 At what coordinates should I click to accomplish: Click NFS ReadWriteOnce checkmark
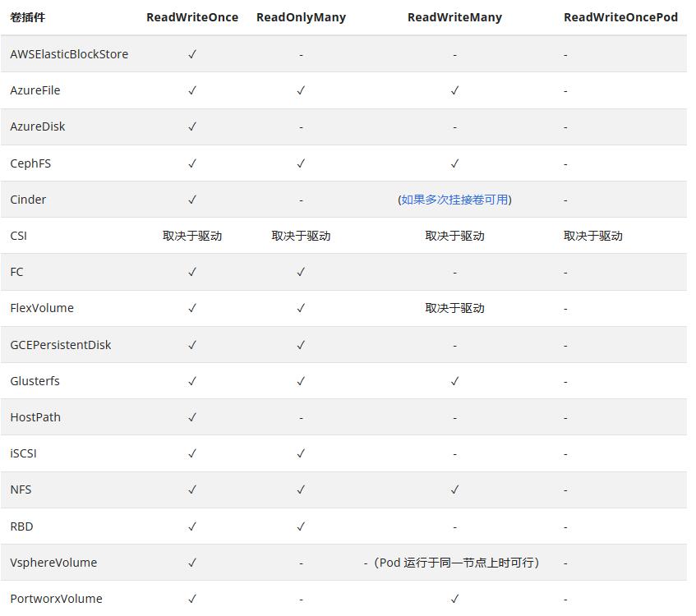(192, 490)
